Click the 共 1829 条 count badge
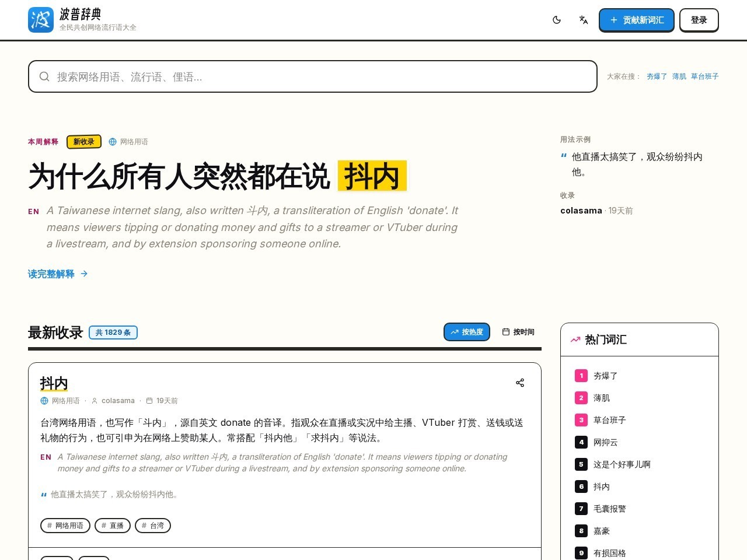Image resolution: width=747 pixels, height=560 pixels. pos(113,332)
